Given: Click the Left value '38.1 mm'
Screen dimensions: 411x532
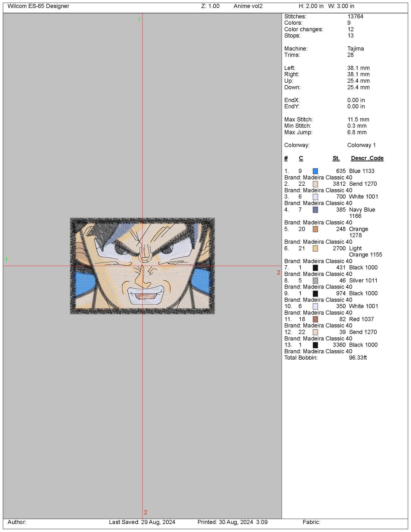Looking at the screenshot, I should (x=358, y=68).
